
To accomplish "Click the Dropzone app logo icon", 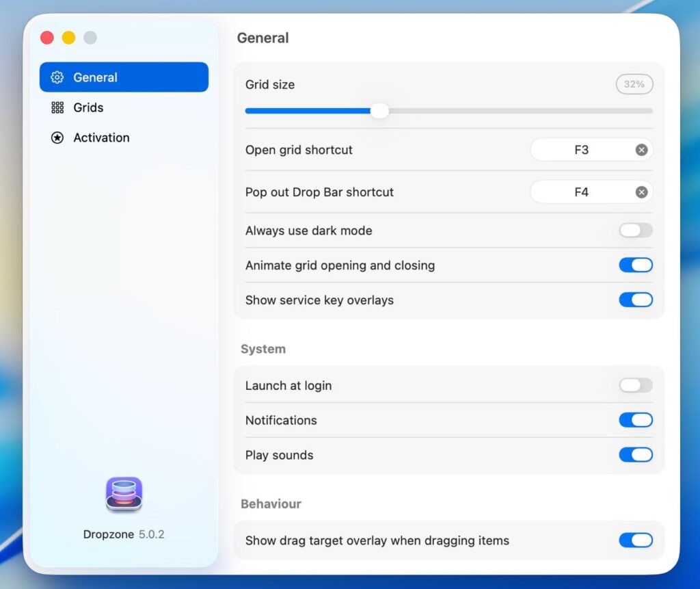I will point(124,494).
